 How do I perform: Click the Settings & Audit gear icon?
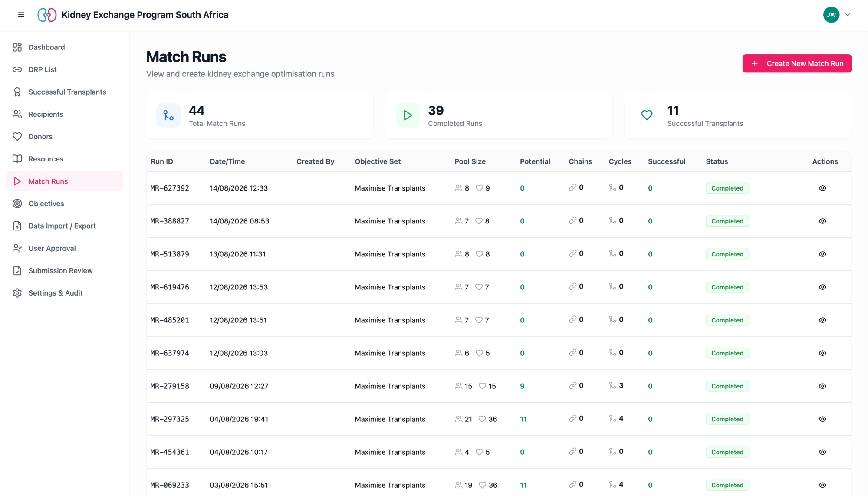point(17,293)
